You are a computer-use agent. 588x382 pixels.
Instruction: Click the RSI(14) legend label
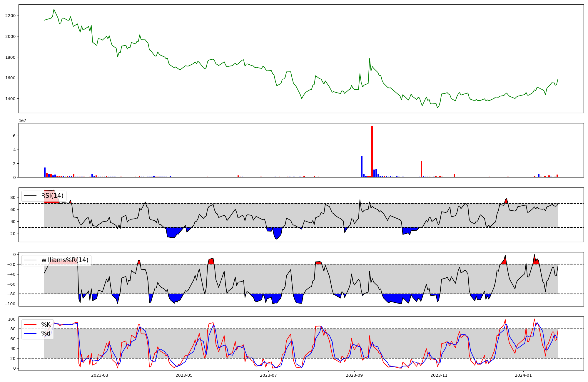click(x=52, y=196)
